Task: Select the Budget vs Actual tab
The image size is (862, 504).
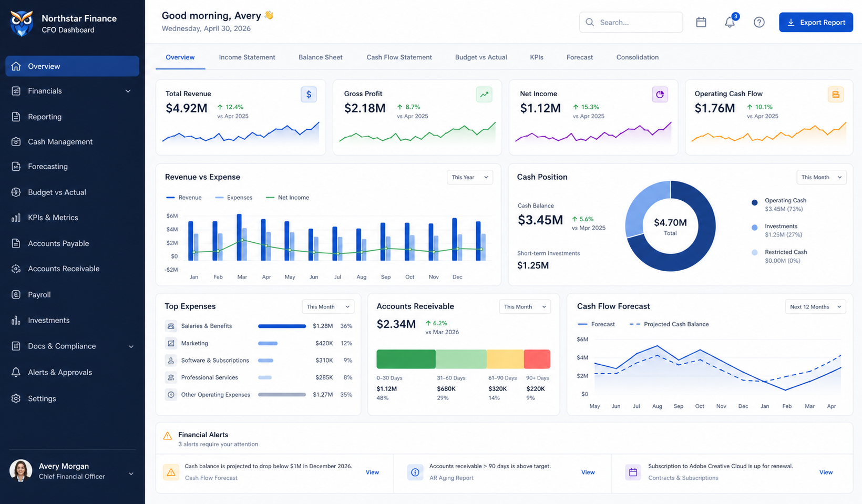Action: point(481,57)
